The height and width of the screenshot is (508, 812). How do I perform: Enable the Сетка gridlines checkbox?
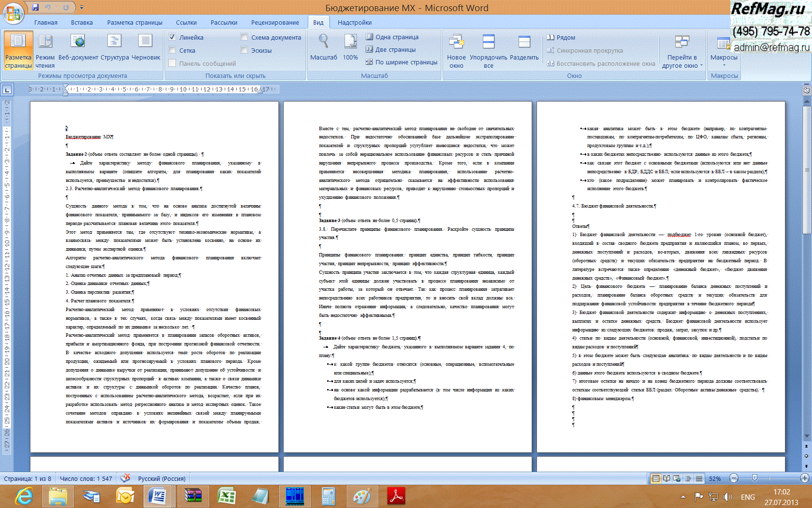[172, 50]
